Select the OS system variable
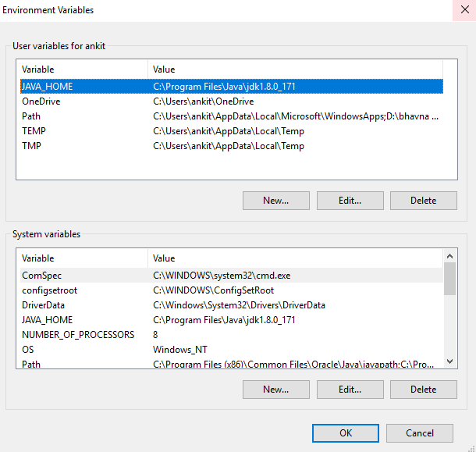The image size is (476, 452). (28, 350)
